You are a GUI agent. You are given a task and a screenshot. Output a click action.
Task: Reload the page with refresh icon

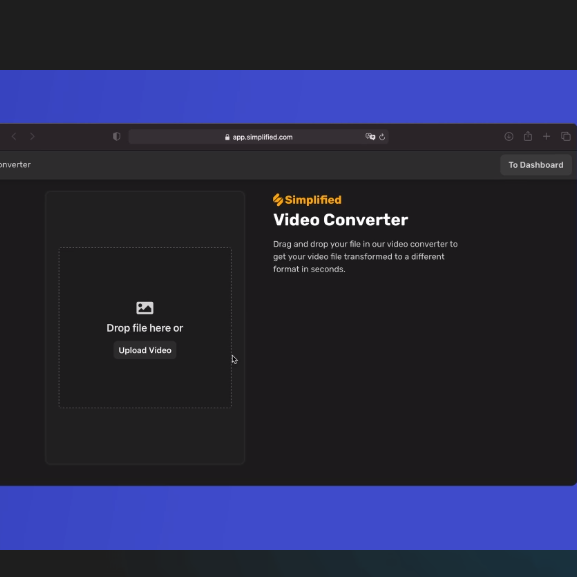[382, 137]
